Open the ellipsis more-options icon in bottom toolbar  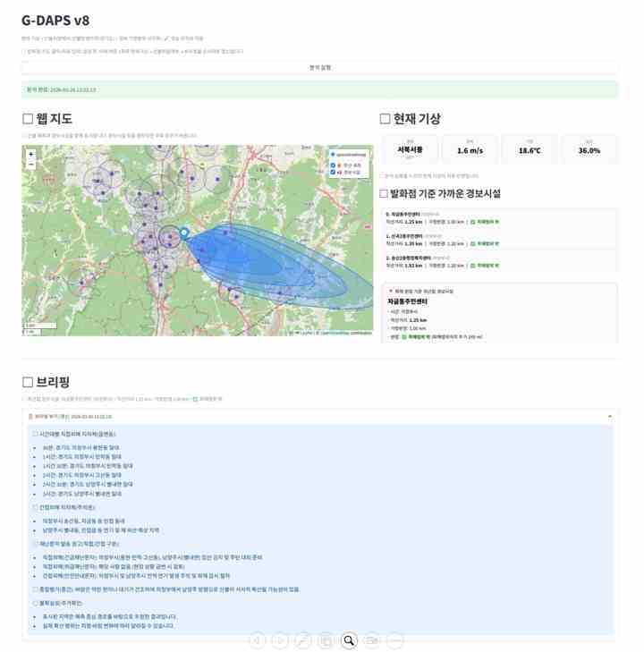pos(394,640)
